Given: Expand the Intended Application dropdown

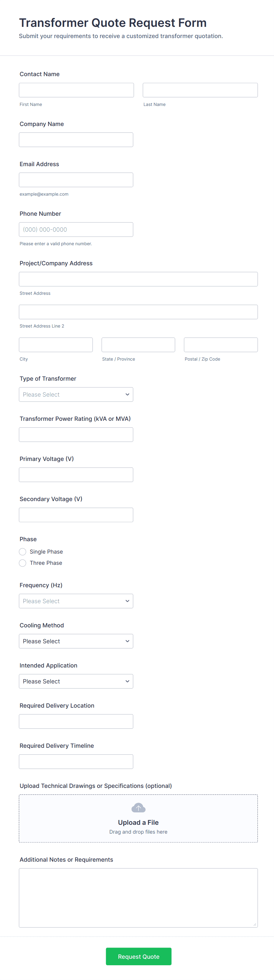Looking at the screenshot, I should click(x=76, y=681).
